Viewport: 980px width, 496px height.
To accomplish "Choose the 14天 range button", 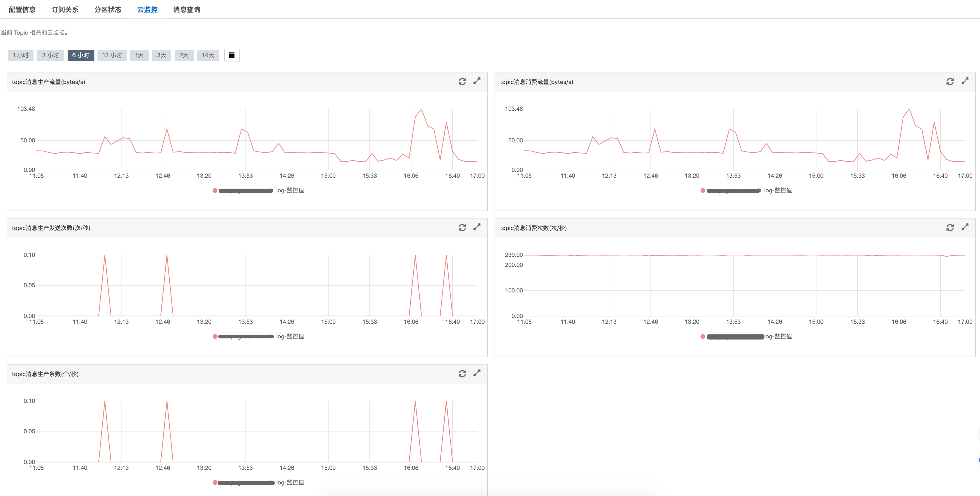I will [x=208, y=55].
